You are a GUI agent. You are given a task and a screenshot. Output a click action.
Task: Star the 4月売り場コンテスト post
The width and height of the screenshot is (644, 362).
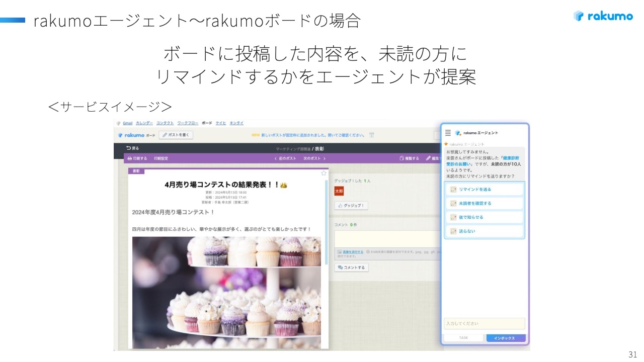pos(324,173)
